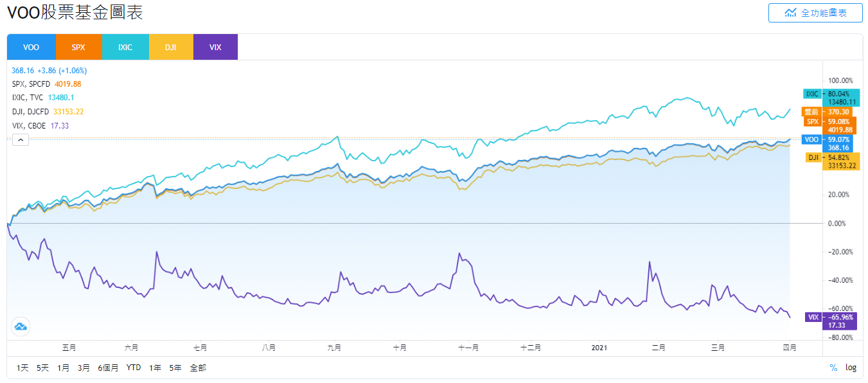This screenshot has height=383, width=868.
Task: Open the full-featured chart button
Action: 815,13
